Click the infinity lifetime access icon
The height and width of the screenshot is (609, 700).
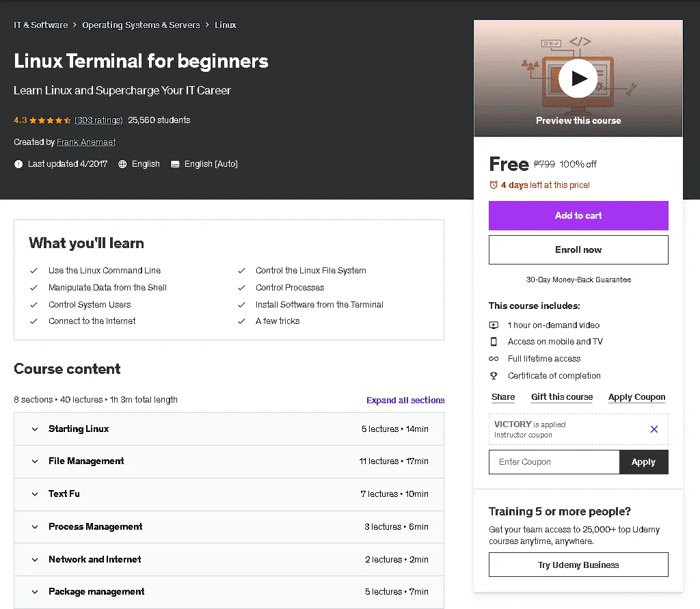(x=494, y=359)
